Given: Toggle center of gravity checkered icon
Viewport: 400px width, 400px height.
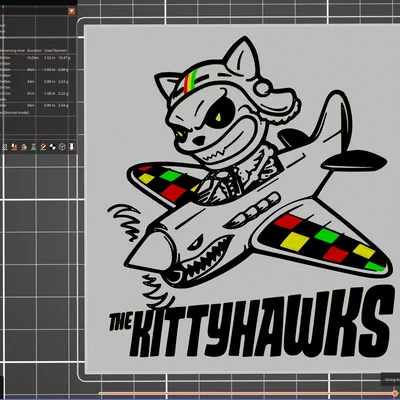Looking at the screenshot, I should click(x=52, y=147).
